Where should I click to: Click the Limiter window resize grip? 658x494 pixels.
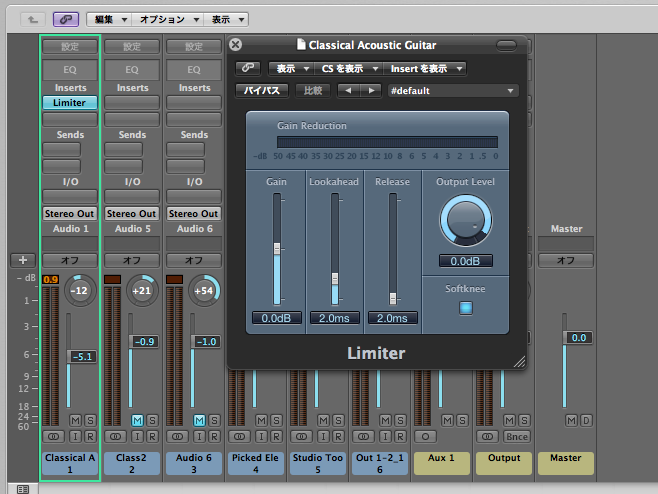pyautogui.click(x=519, y=362)
